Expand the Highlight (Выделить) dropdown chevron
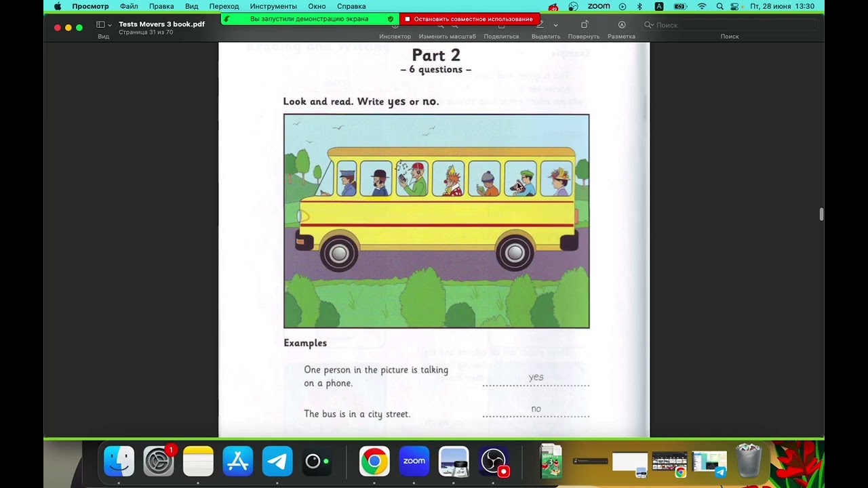Image resolution: width=868 pixels, height=488 pixels. point(555,25)
